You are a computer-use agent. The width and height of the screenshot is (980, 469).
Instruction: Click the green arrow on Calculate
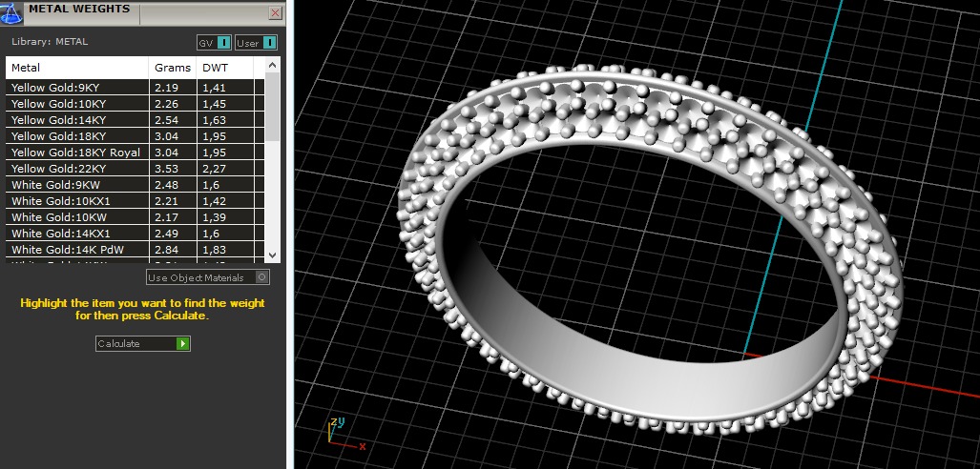(x=182, y=343)
